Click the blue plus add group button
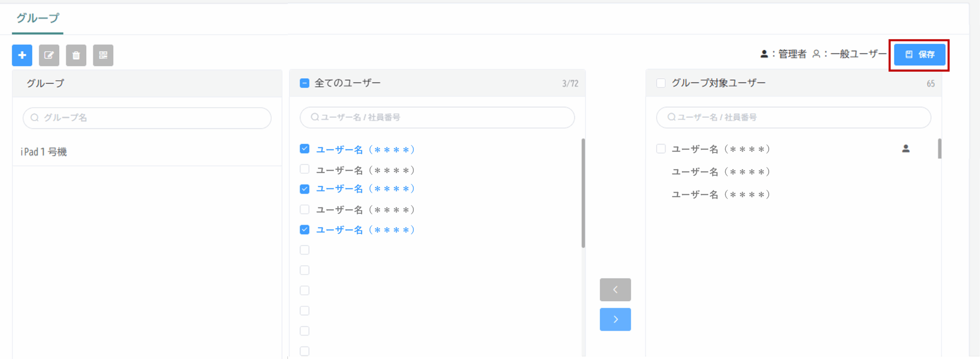 (22, 55)
